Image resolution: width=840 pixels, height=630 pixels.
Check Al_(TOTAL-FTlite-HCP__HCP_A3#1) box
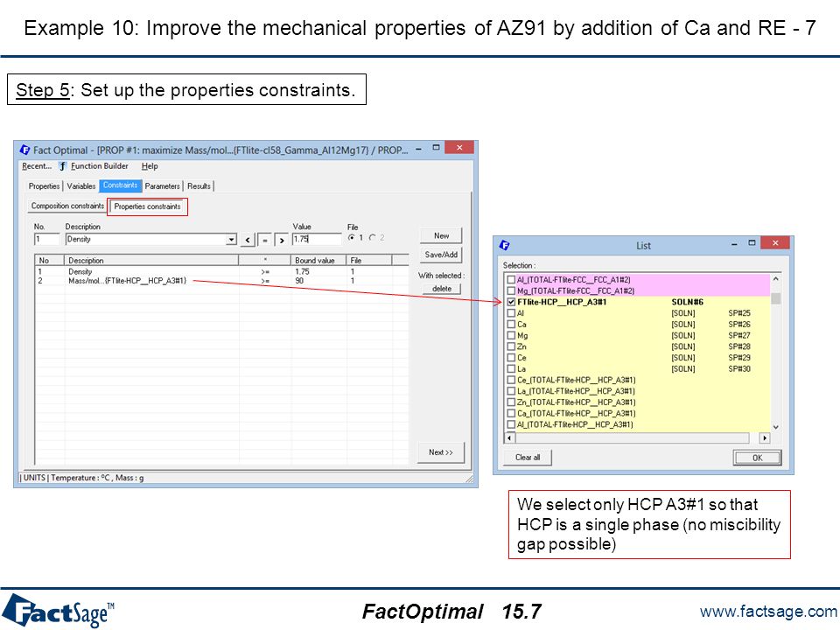511,424
